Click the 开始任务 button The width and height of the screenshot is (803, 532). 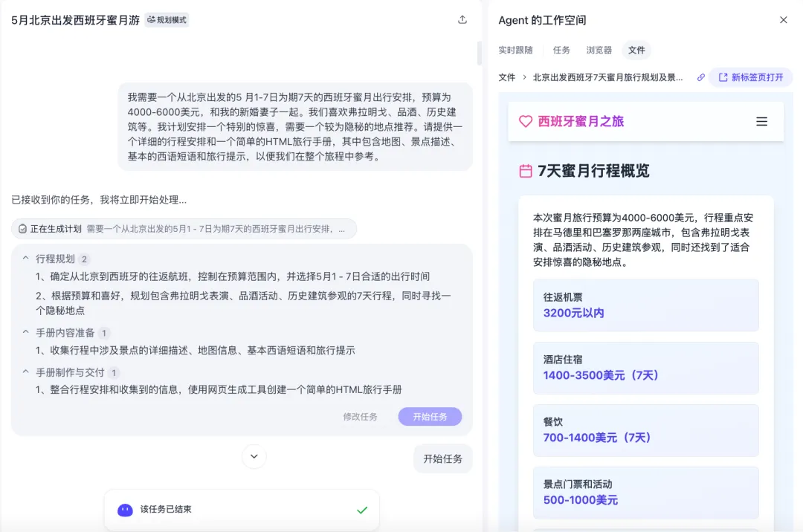coord(430,416)
